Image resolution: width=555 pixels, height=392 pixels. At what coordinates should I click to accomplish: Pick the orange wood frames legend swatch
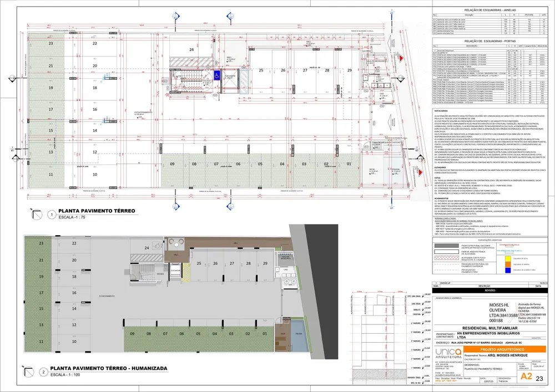(508, 264)
